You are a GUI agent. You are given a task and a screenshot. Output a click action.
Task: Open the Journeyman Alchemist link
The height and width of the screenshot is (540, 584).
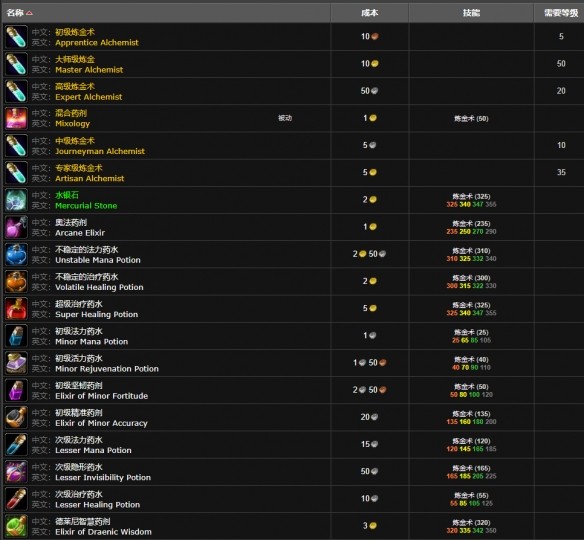[x=100, y=152]
